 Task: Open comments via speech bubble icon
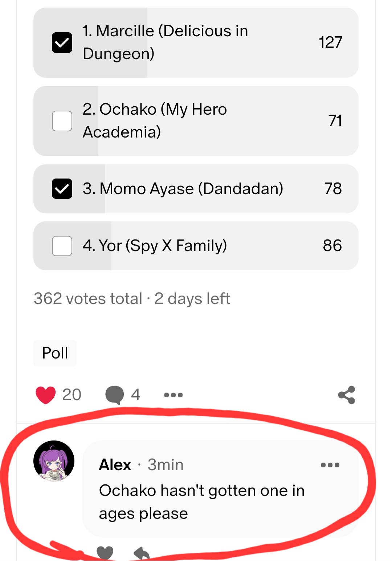click(114, 395)
